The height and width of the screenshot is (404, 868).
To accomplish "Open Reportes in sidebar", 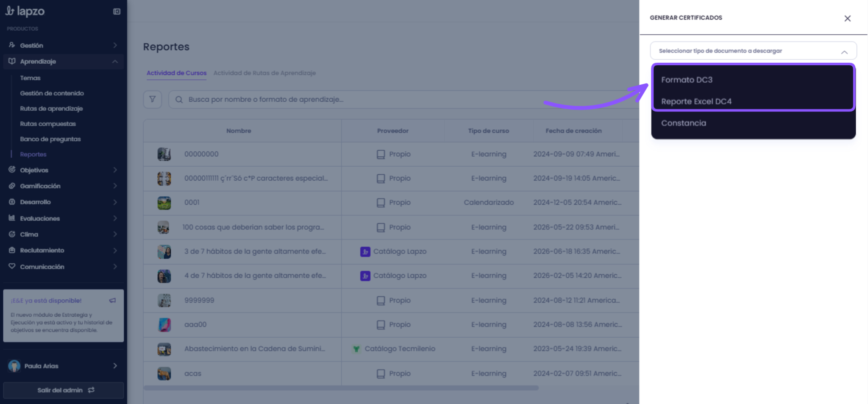I will pyautogui.click(x=33, y=154).
